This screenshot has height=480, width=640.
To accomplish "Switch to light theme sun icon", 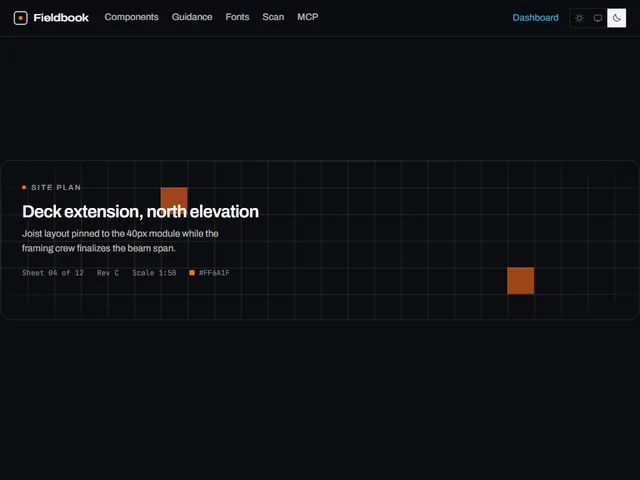I will (579, 18).
